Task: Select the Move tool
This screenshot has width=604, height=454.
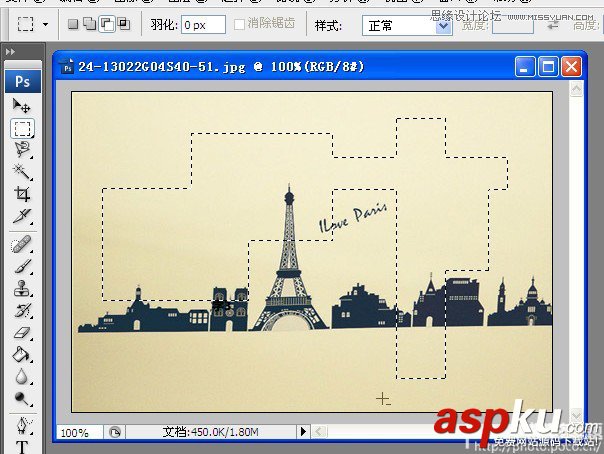Action: pyautogui.click(x=22, y=106)
